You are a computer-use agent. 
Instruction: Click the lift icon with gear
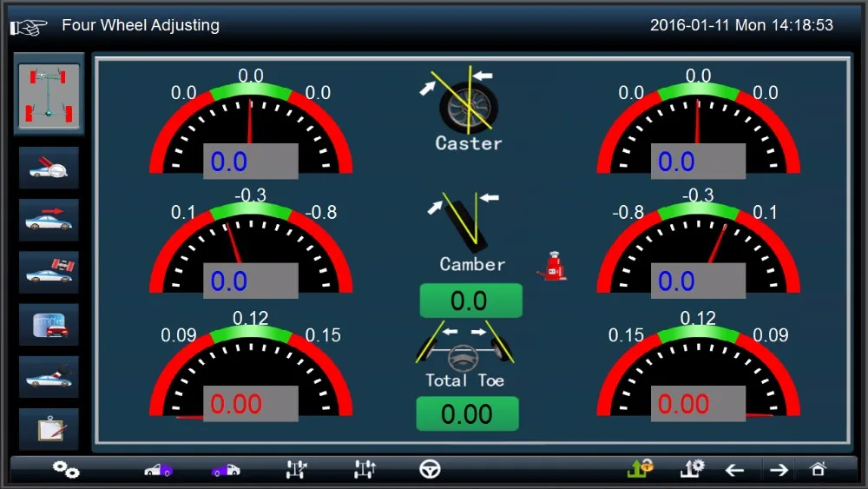[x=692, y=468]
